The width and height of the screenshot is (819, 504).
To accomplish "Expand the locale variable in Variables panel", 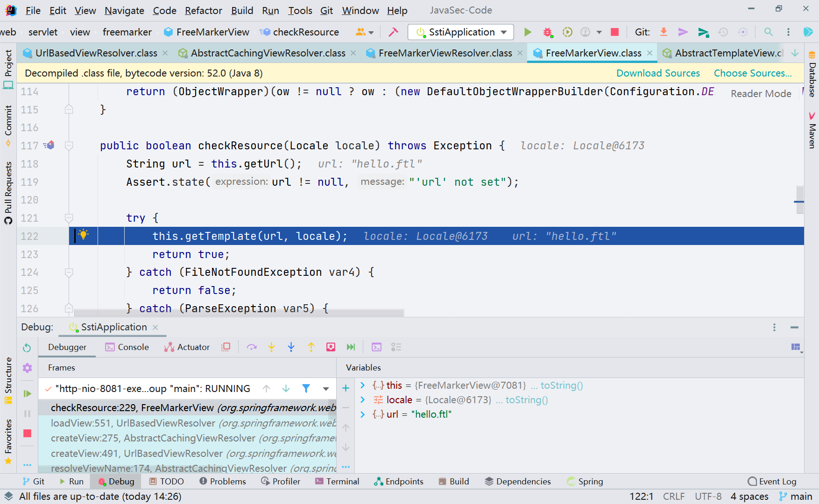I will click(x=363, y=400).
